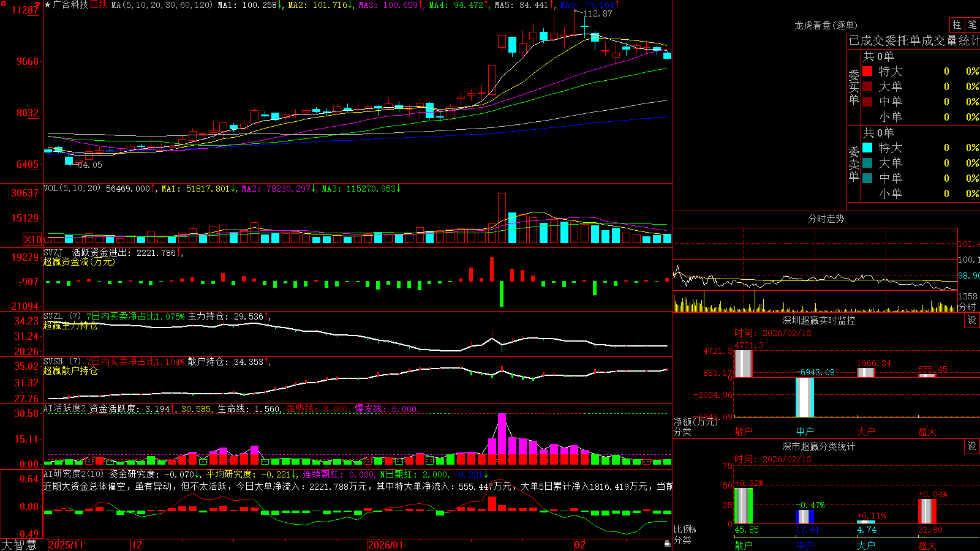Screen dimensions: 980x551
Task: Click the 超大 bar showing 555.45
Action: (x=927, y=375)
